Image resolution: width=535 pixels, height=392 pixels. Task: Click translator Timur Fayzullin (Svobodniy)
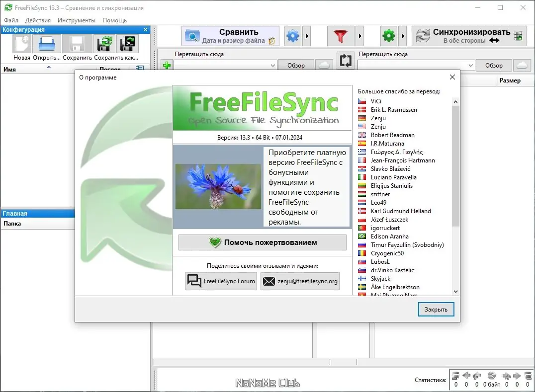(x=407, y=245)
